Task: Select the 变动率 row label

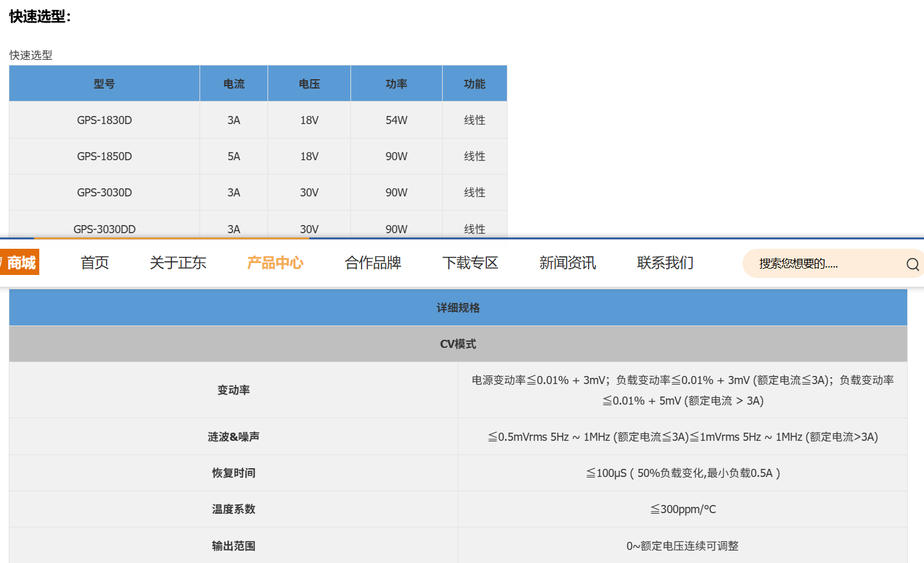Action: (234, 390)
